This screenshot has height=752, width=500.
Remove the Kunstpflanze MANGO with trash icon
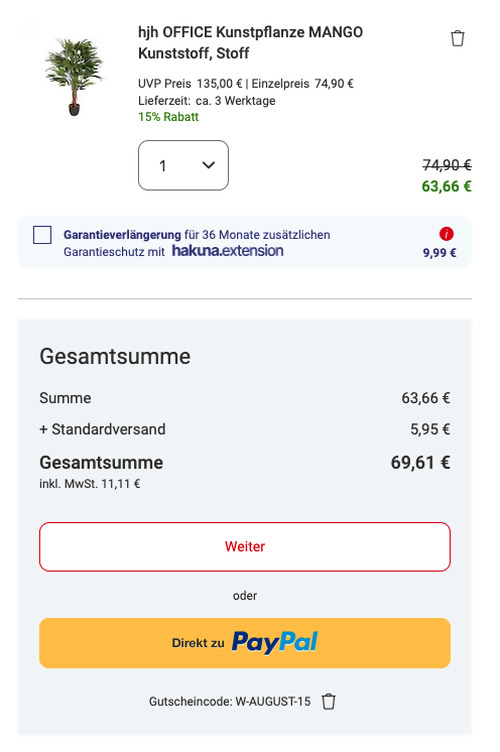click(457, 38)
